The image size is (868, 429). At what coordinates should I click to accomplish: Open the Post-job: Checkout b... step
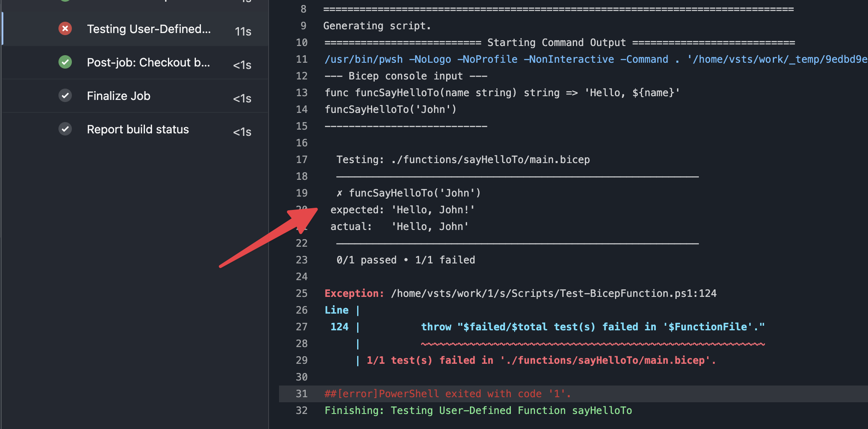(148, 63)
